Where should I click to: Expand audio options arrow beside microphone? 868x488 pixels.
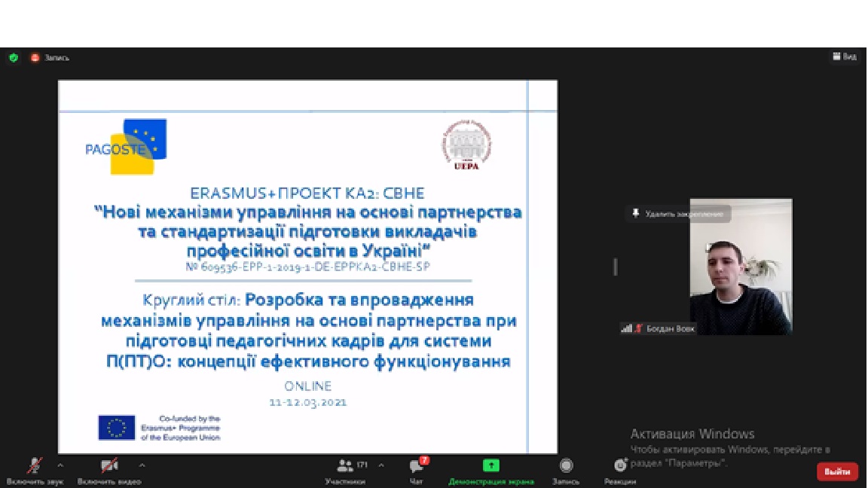pos(61,465)
